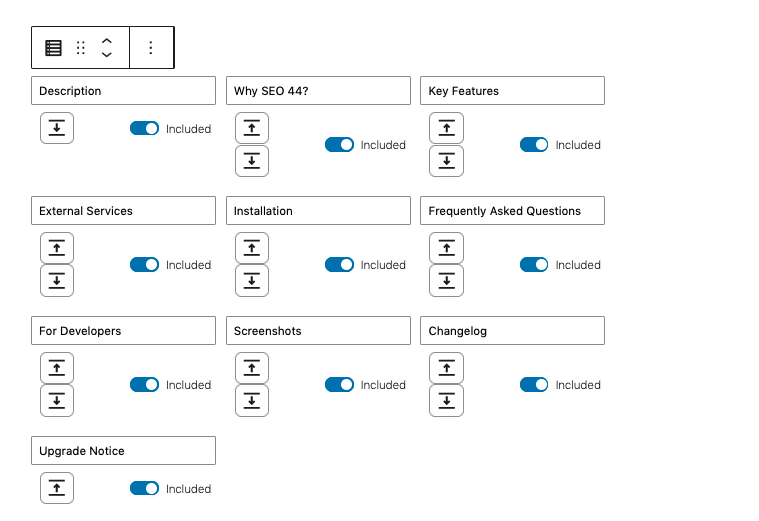Toggle the For Developers Included switch

click(x=145, y=385)
